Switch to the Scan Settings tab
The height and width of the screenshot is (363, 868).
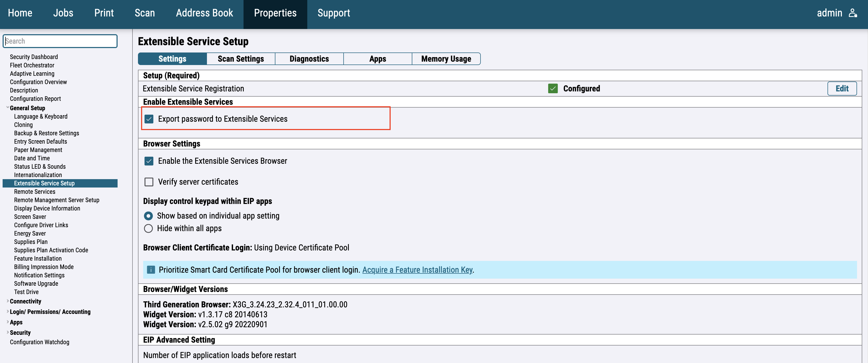tap(241, 59)
